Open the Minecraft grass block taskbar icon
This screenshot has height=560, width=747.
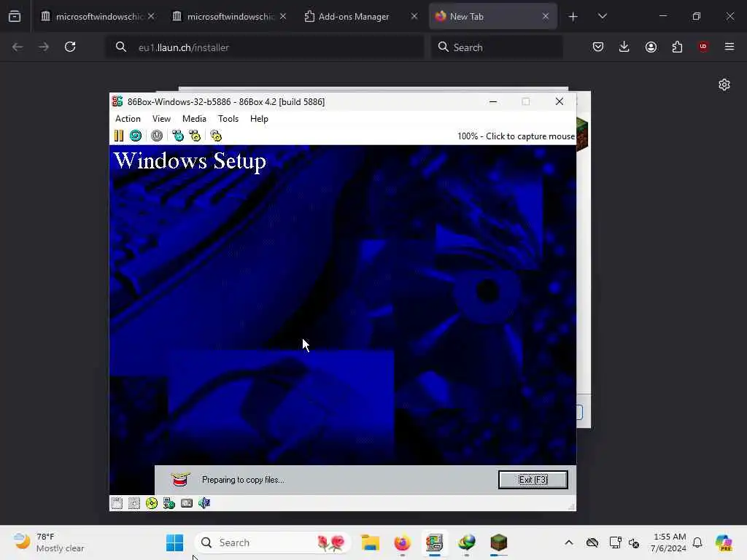tap(499, 542)
